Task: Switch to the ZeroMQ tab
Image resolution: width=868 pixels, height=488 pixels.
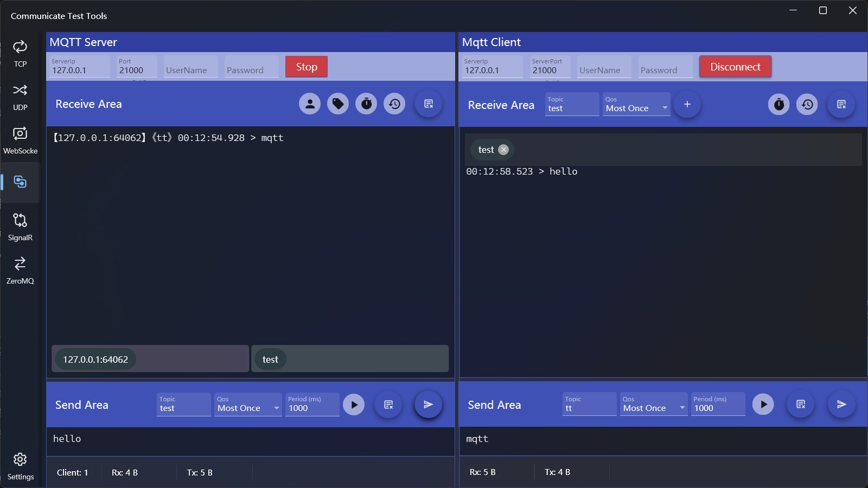Action: tap(20, 270)
